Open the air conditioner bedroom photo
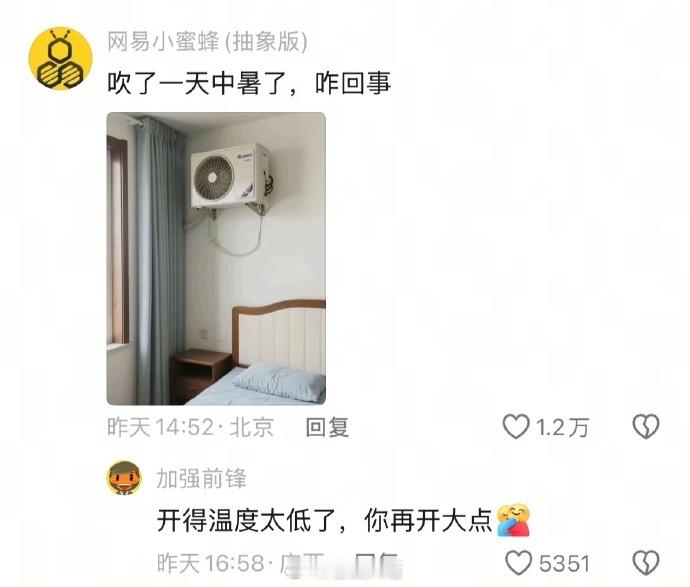The image size is (690, 587). coord(216,258)
